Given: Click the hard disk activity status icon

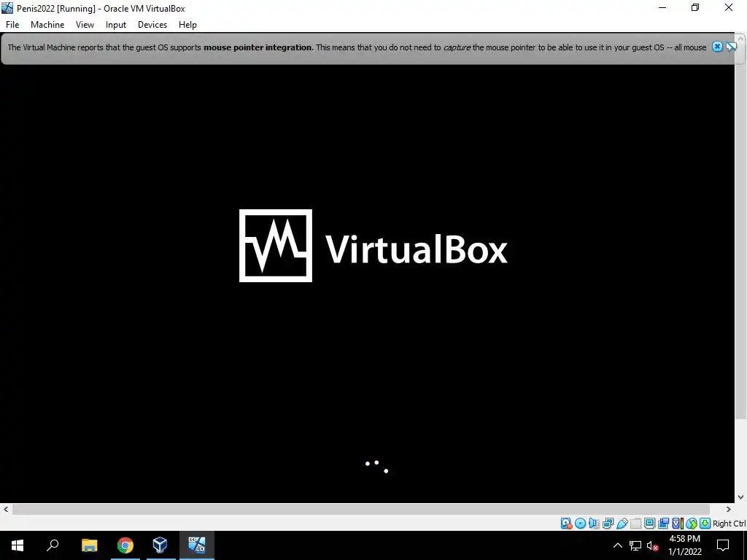Looking at the screenshot, I should click(567, 524).
